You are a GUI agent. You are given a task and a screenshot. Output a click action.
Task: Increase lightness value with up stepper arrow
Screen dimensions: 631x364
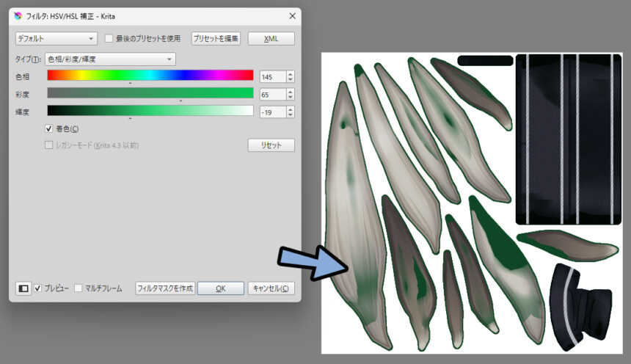291,109
